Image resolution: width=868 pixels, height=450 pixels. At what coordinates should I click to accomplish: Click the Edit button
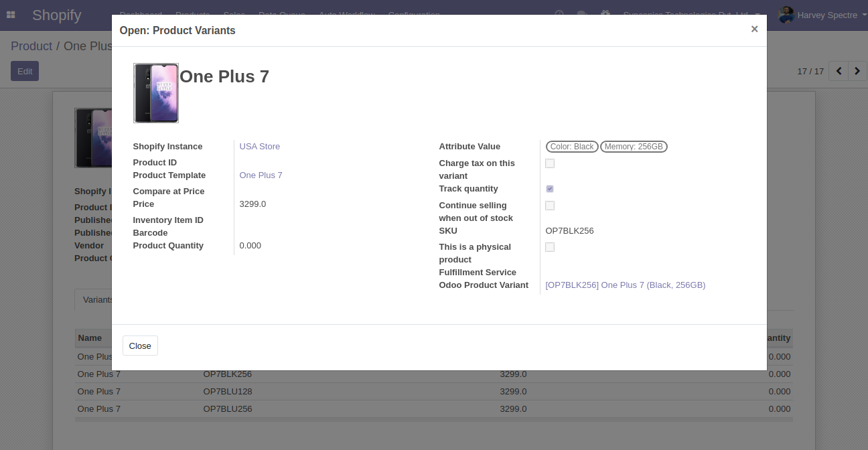click(x=25, y=71)
